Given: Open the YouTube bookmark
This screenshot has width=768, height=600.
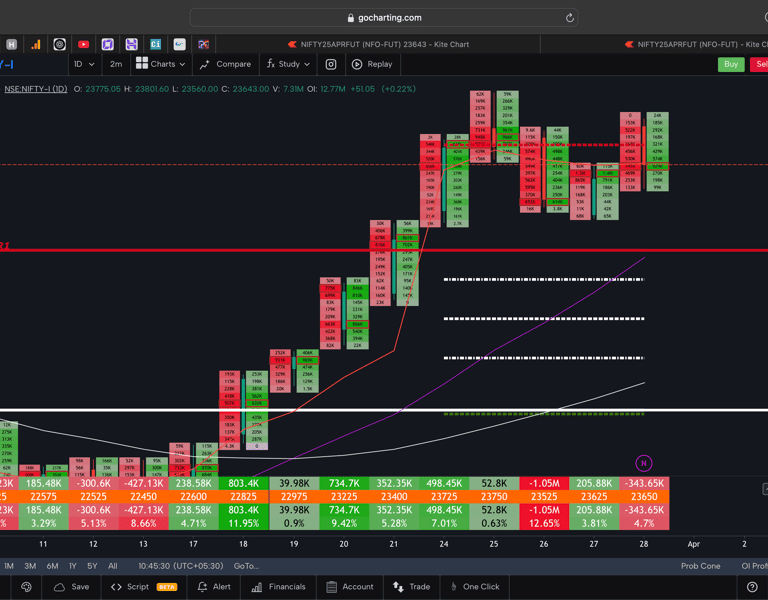Looking at the screenshot, I should coord(83,45).
